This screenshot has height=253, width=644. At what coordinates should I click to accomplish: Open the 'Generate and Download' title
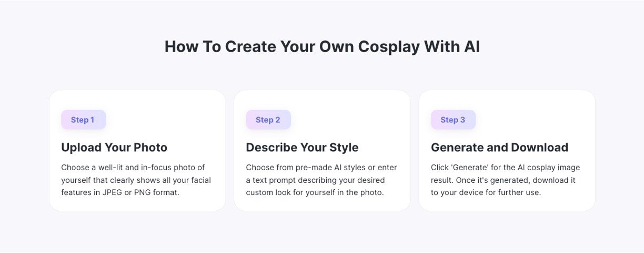pyautogui.click(x=499, y=148)
